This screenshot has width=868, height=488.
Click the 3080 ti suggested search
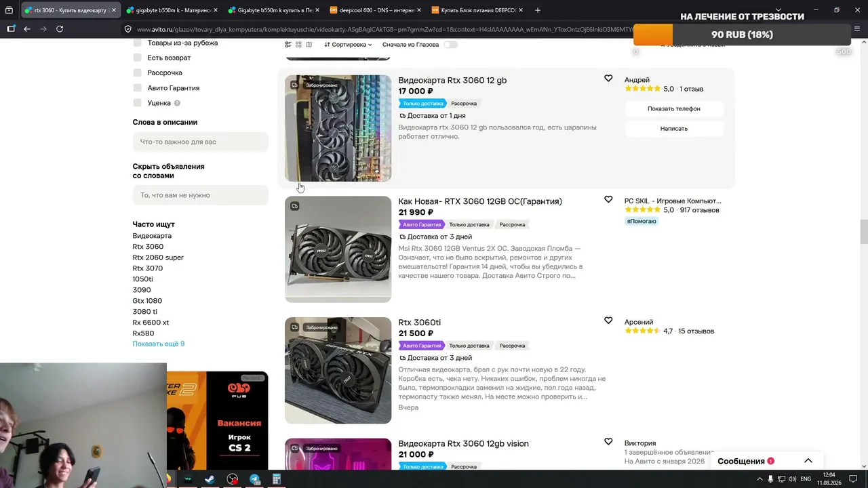(145, 312)
